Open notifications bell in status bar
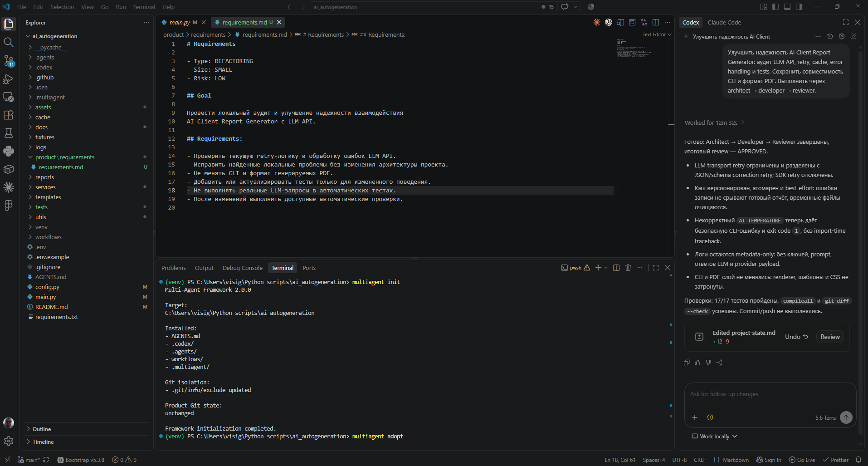 [858, 460]
